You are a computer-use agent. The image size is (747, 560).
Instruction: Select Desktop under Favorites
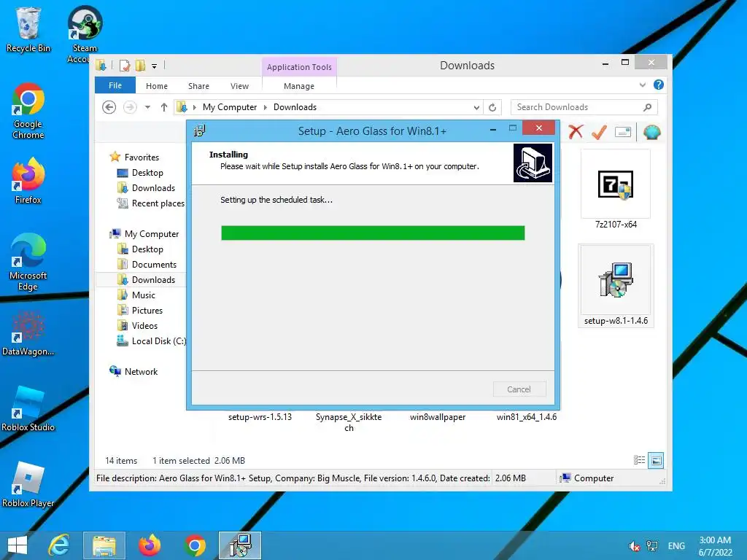click(147, 172)
